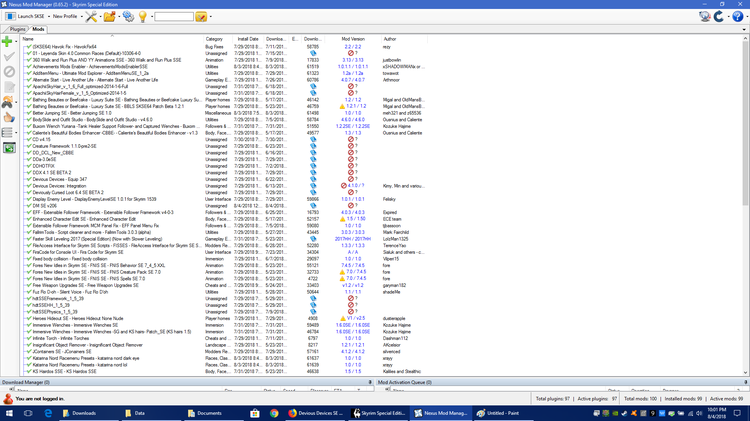Sort by the Mod Version column header

point(353,39)
